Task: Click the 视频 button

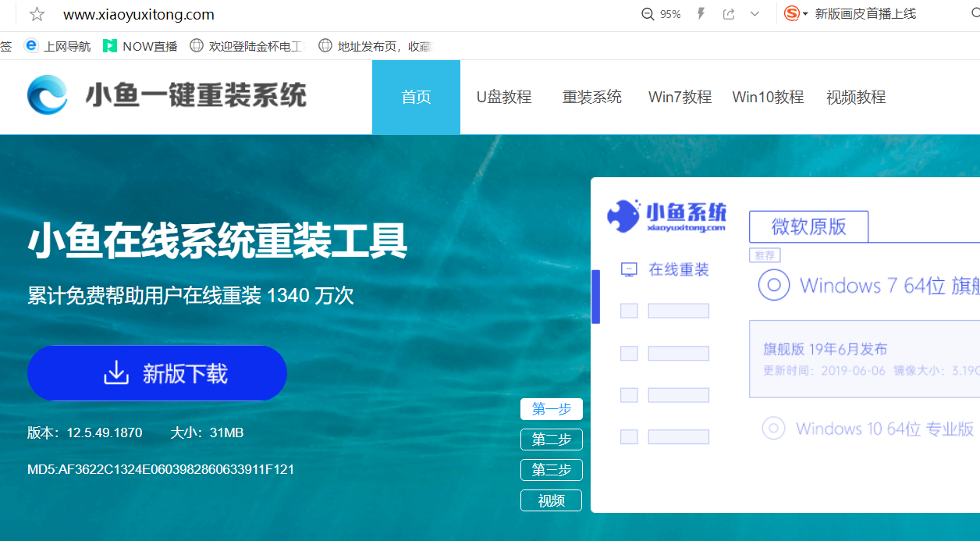Action: pyautogui.click(x=551, y=500)
